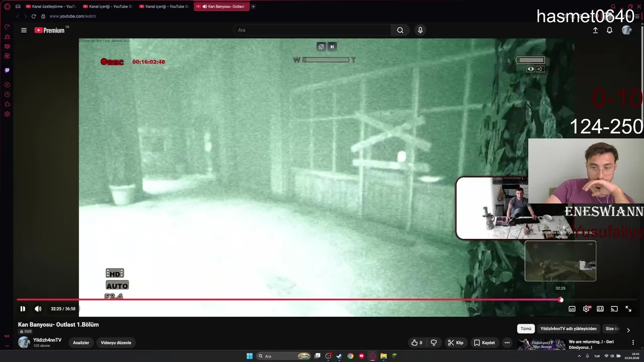The width and height of the screenshot is (644, 362).
Task: Open more actions three-dot menu
Action: 507,343
